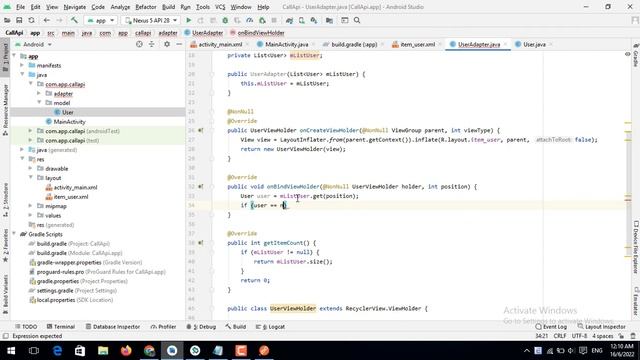Open the SDK Manager icon
This screenshot has height=360, width=640.
tap(314, 20)
